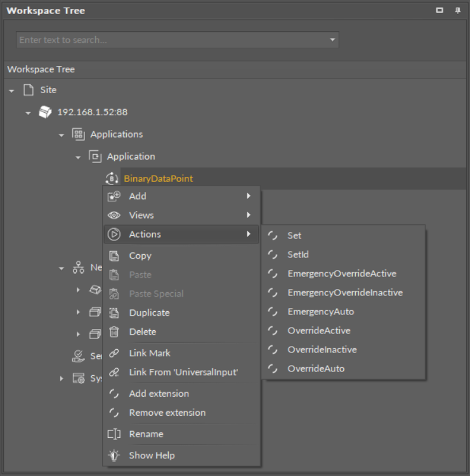This screenshot has height=476, width=470.
Task: Click the pin icon in panel header
Action: point(457,11)
